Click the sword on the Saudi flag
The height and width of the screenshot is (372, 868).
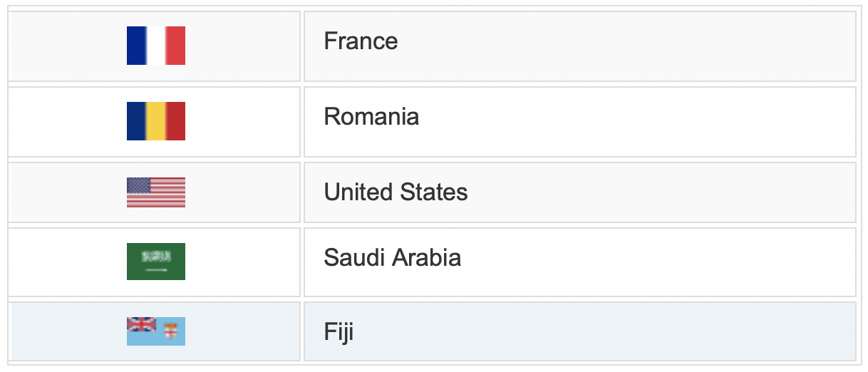click(156, 271)
